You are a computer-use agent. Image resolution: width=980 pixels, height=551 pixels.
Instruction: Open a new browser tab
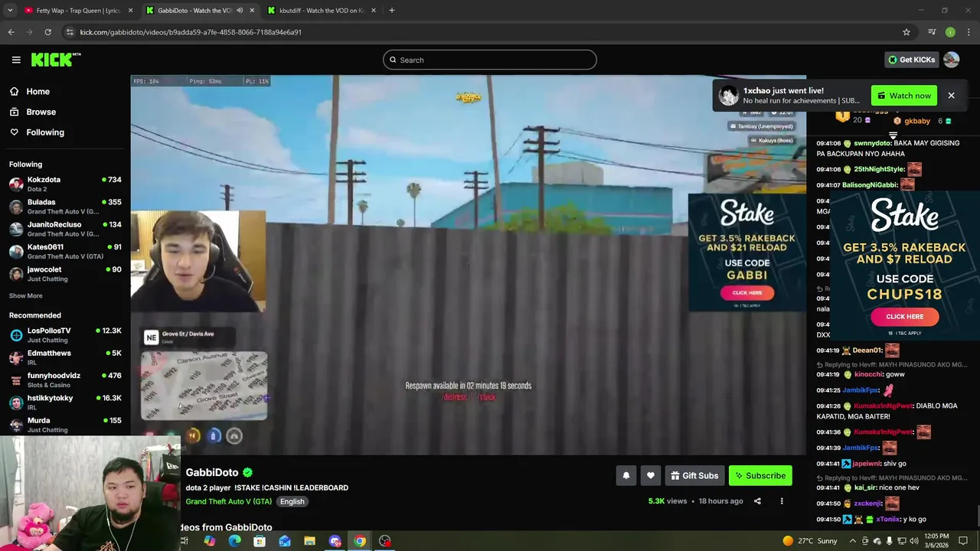[391, 11]
